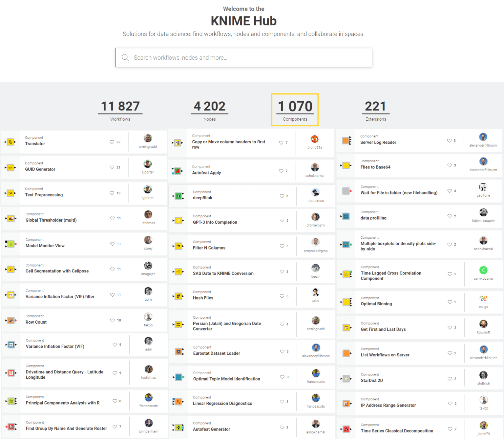504x439 pixels.
Task: Open Principal Components Analysis with R link
Action: pos(63,403)
